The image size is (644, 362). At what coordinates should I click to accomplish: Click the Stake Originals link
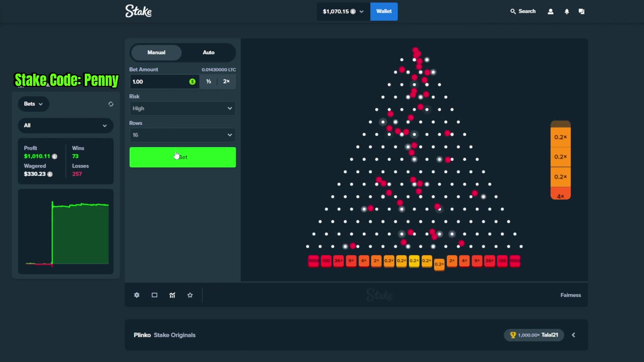point(175,335)
